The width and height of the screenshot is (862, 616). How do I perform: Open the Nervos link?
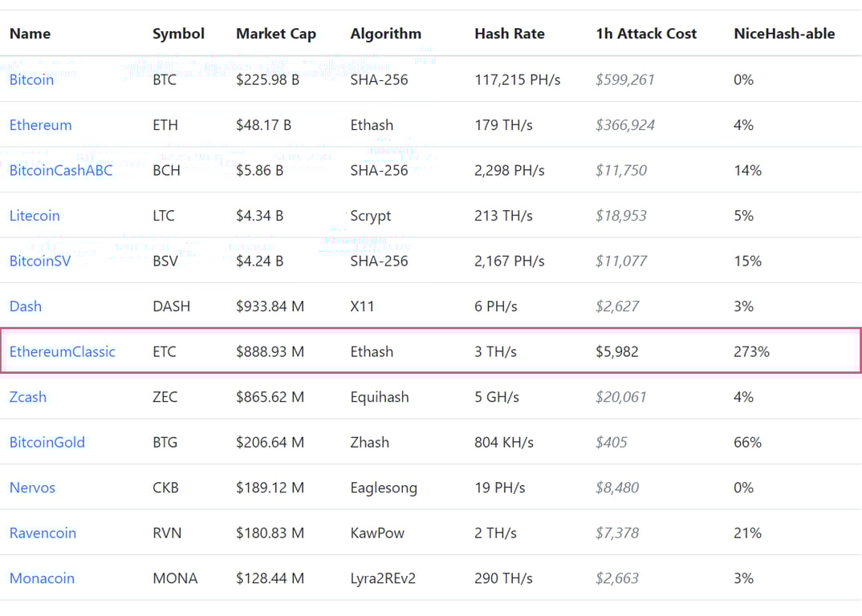tap(32, 488)
